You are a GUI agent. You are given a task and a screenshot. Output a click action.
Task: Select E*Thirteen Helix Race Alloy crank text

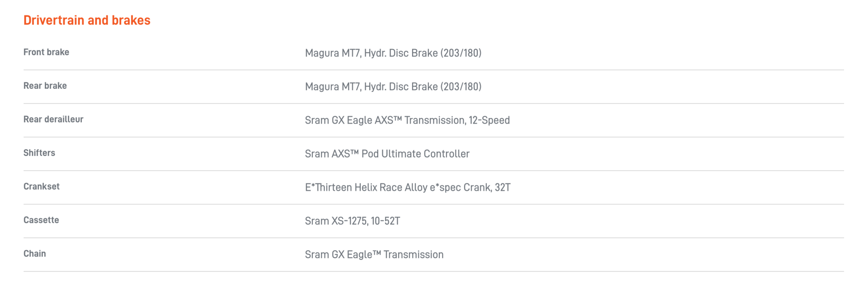tap(407, 187)
